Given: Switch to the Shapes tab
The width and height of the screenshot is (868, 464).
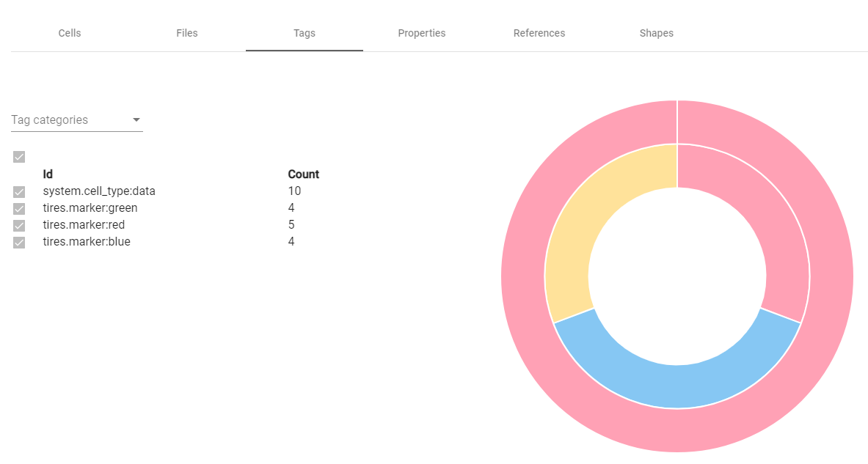Looking at the screenshot, I should (x=657, y=33).
